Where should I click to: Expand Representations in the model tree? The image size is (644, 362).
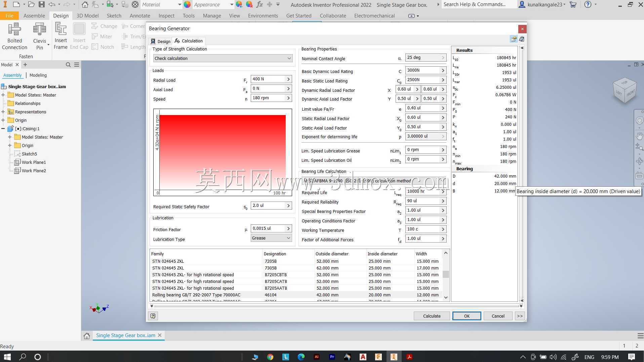3,112
